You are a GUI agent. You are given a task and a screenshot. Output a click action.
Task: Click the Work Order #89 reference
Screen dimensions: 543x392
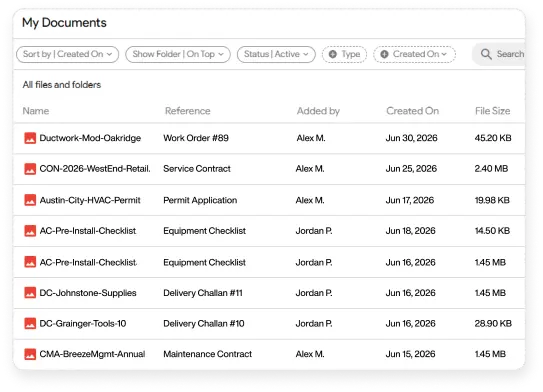(196, 138)
